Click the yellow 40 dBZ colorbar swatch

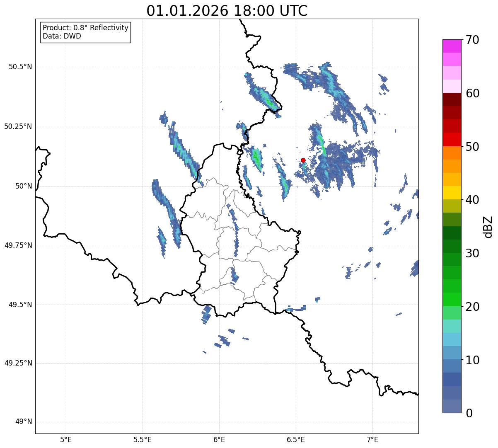[452, 193]
